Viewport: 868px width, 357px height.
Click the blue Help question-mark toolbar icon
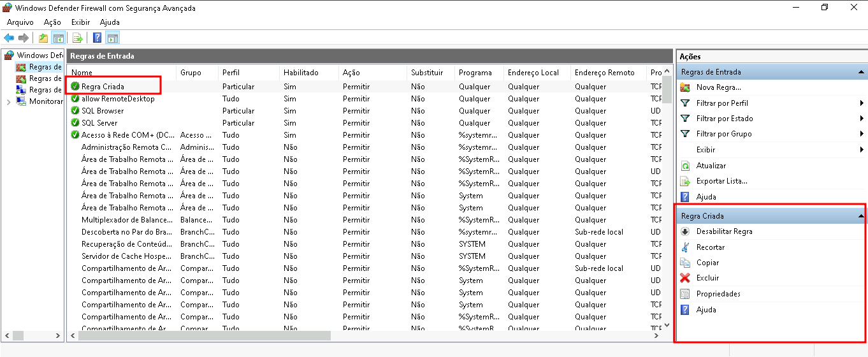pos(98,38)
